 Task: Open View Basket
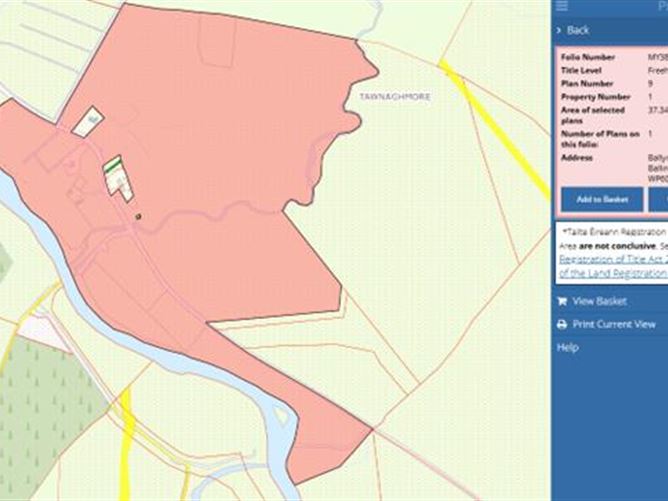click(599, 301)
